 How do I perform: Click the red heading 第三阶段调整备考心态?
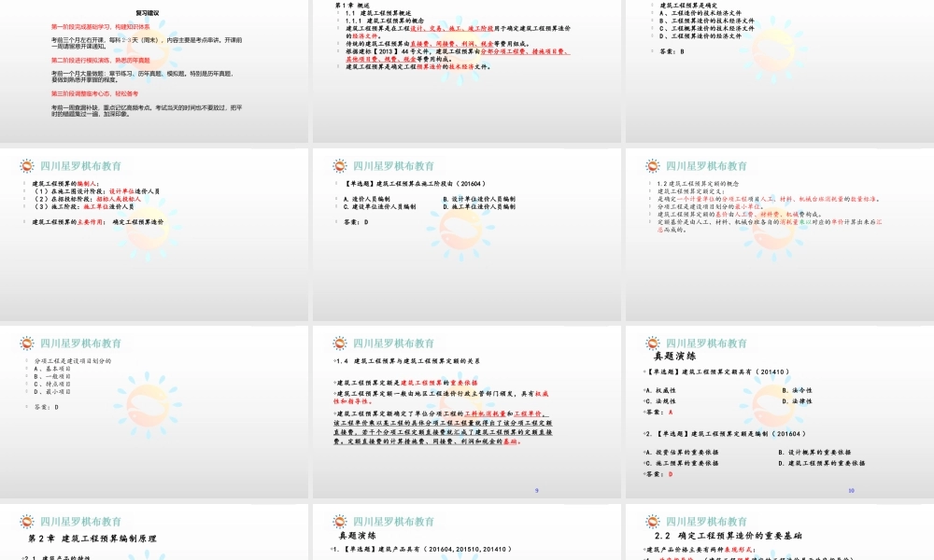click(x=94, y=93)
